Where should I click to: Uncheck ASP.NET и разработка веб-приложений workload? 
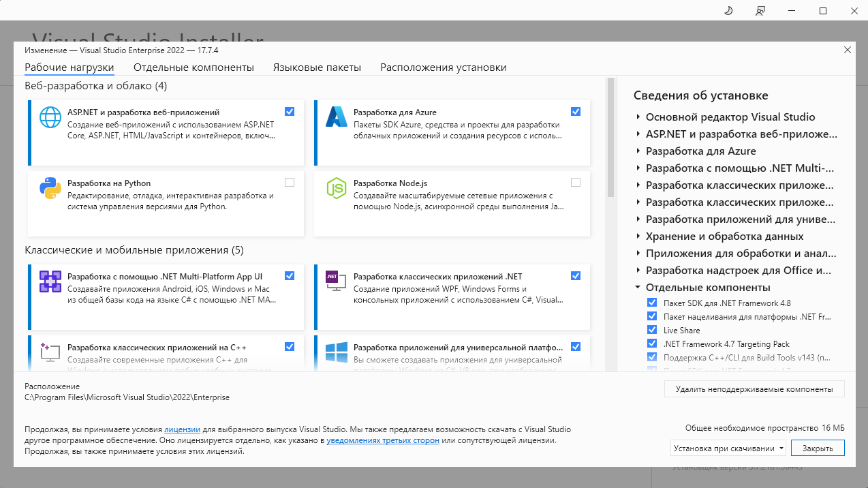(290, 111)
